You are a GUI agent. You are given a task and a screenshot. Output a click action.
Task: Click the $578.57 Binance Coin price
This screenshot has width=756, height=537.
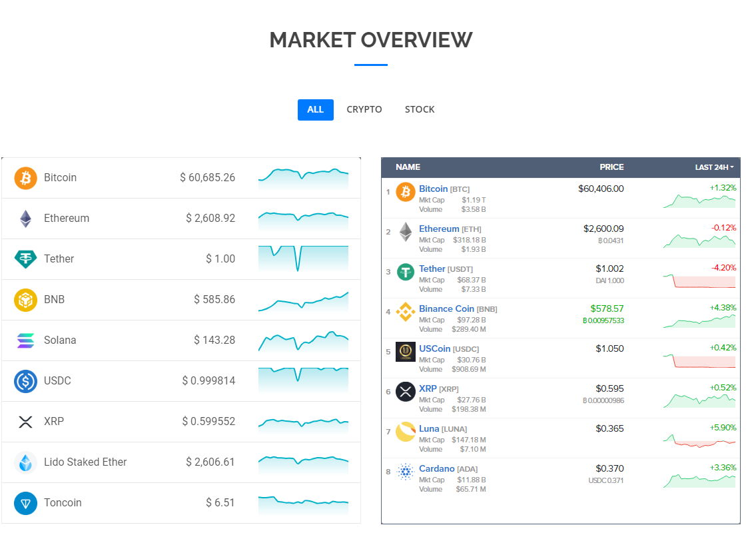click(x=607, y=308)
